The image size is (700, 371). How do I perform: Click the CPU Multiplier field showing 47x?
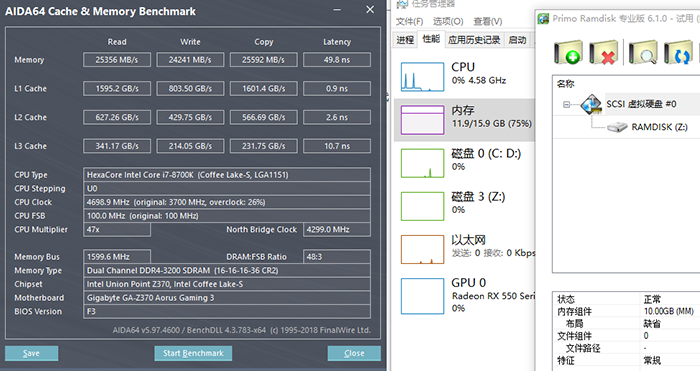pos(117,229)
